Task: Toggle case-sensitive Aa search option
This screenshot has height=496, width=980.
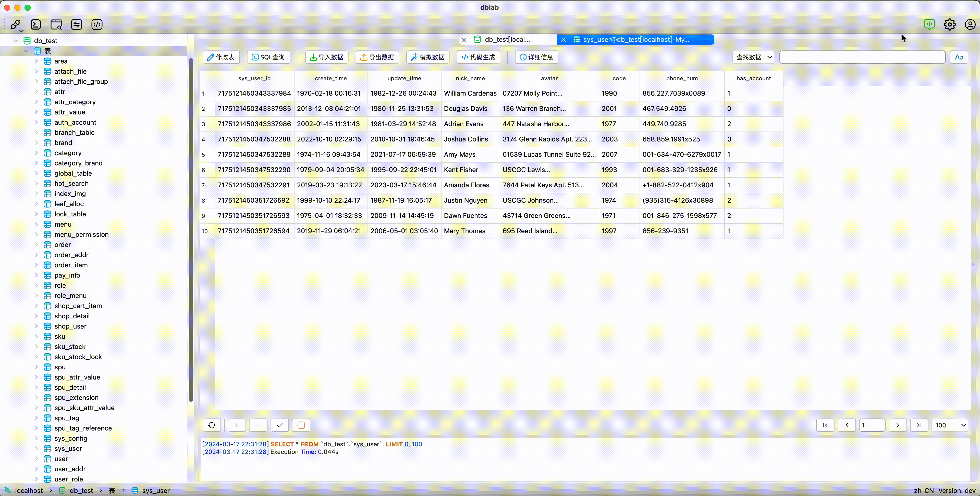Action: [959, 57]
